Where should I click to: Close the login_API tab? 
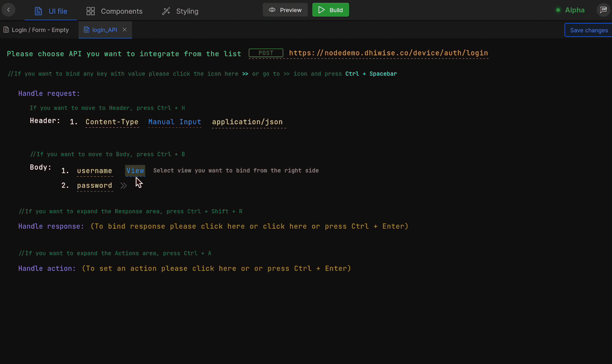pyautogui.click(x=124, y=29)
